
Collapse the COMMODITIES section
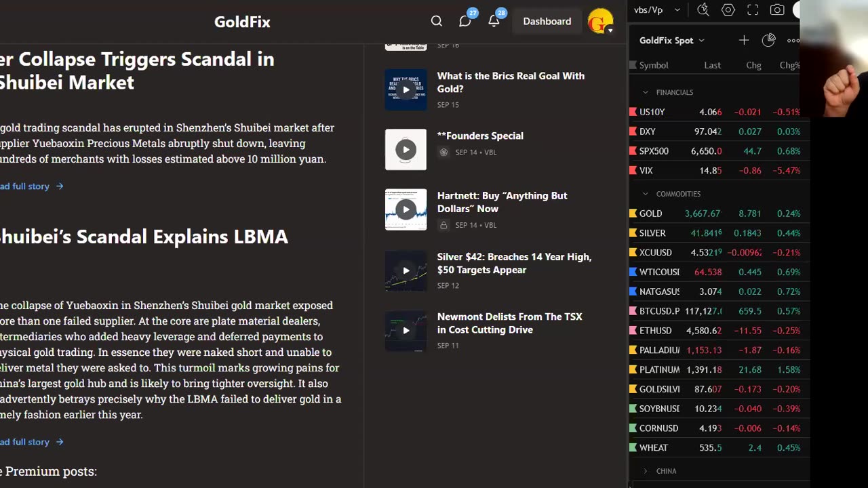click(x=646, y=194)
